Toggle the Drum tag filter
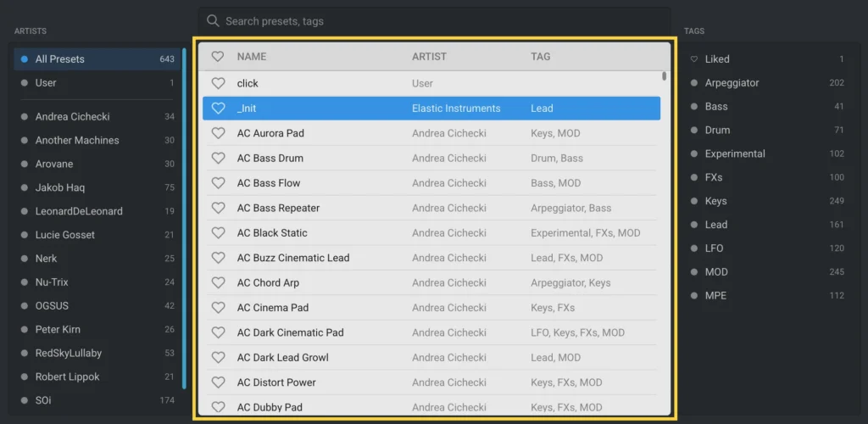The height and width of the screenshot is (424, 868). pos(768,130)
